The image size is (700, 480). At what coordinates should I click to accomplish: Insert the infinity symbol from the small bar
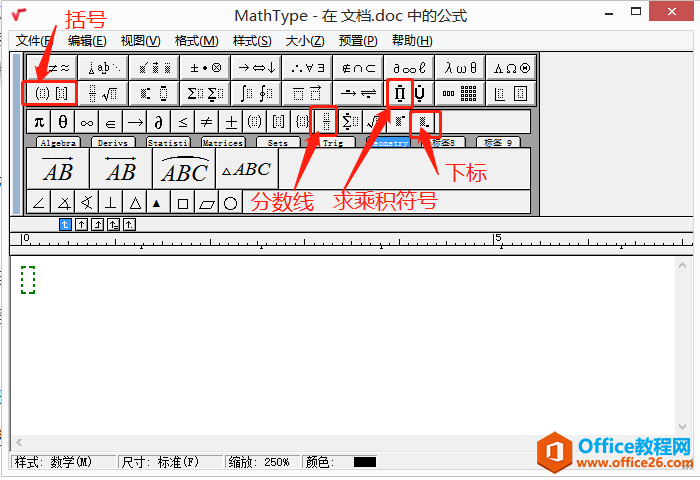click(x=87, y=121)
